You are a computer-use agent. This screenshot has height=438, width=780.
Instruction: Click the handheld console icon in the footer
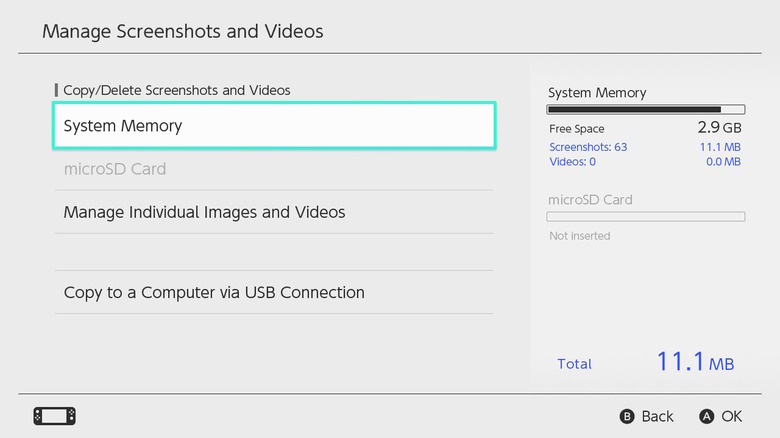coord(54,416)
